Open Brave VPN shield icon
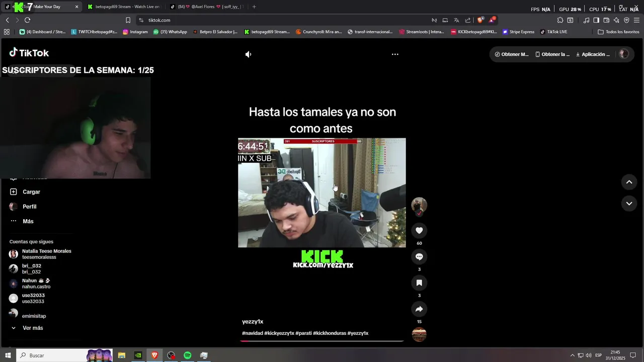This screenshot has height=362, width=644. tap(626, 20)
